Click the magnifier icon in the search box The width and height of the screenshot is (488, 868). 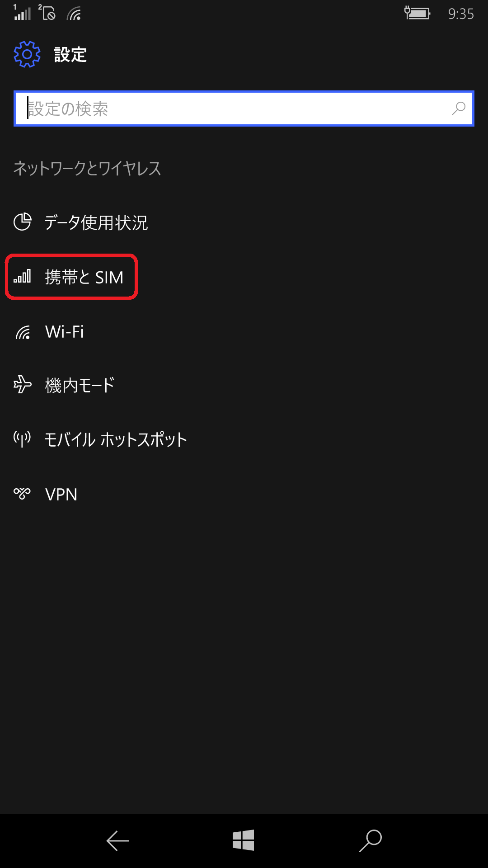click(458, 108)
